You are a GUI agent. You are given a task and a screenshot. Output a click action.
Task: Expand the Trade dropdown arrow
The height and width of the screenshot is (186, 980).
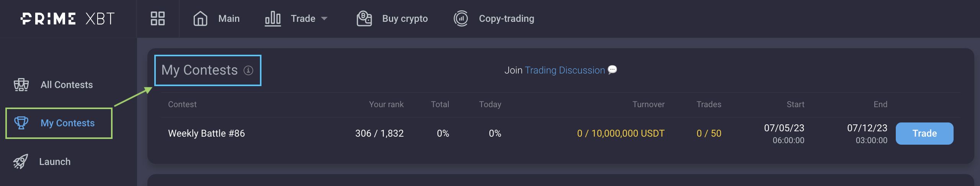(324, 19)
